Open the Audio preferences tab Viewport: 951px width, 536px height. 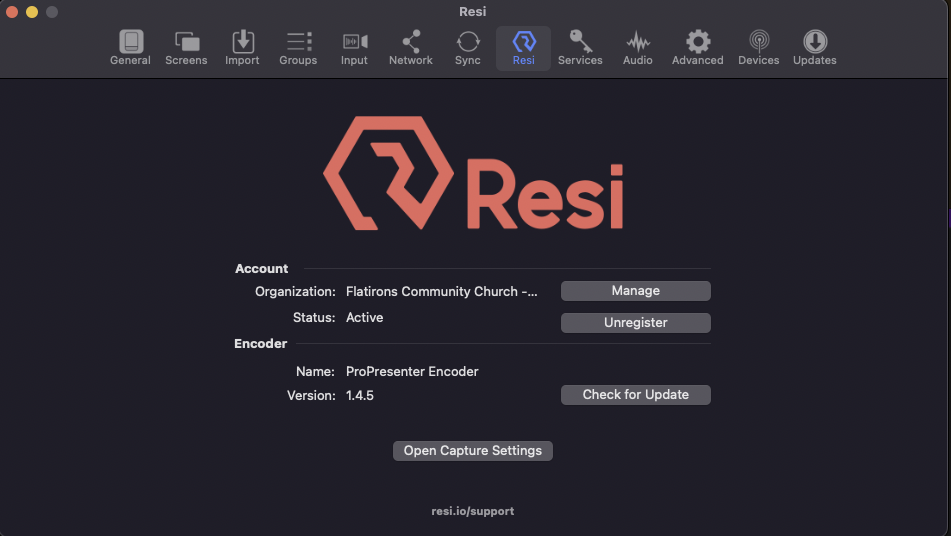pyautogui.click(x=637, y=48)
